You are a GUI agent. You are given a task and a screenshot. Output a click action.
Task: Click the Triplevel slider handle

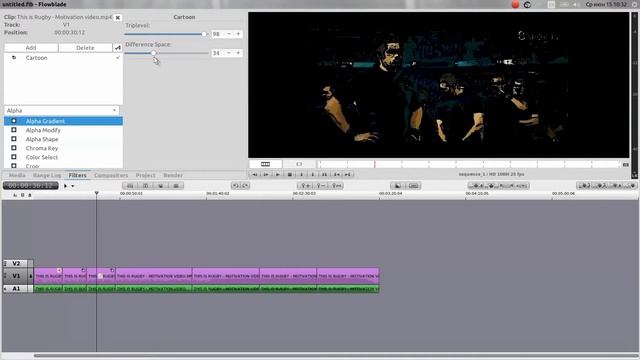[x=204, y=34]
